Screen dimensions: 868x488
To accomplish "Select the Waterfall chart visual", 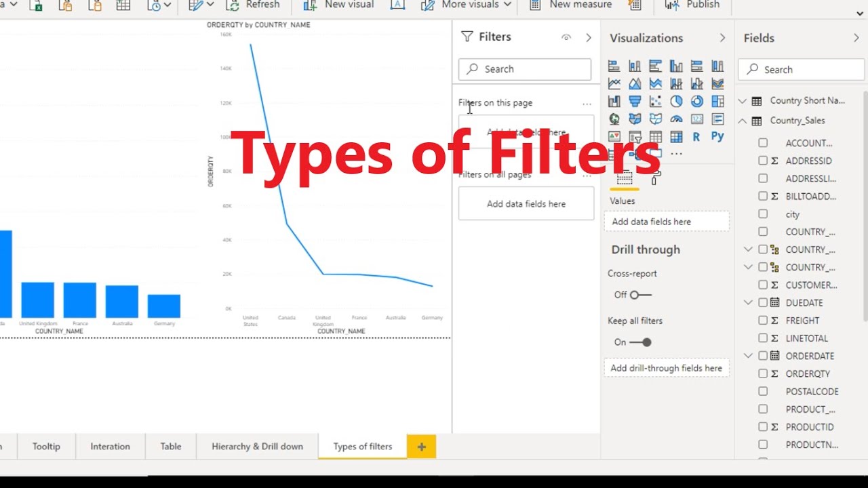I will [614, 101].
